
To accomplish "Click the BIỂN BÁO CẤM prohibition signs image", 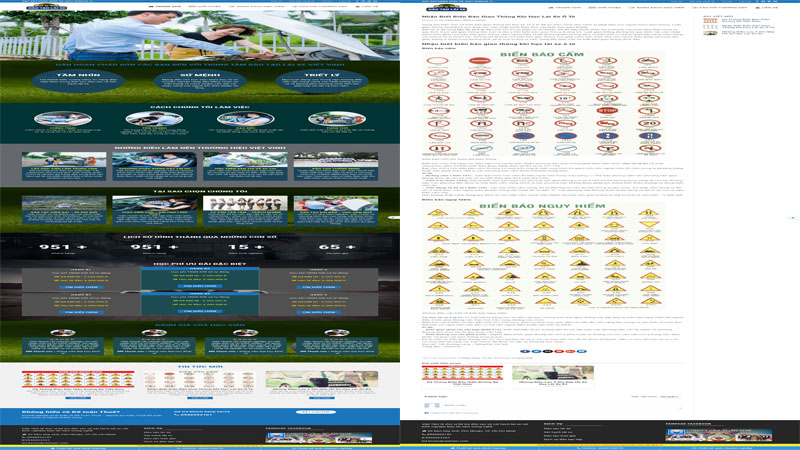I will (x=543, y=103).
